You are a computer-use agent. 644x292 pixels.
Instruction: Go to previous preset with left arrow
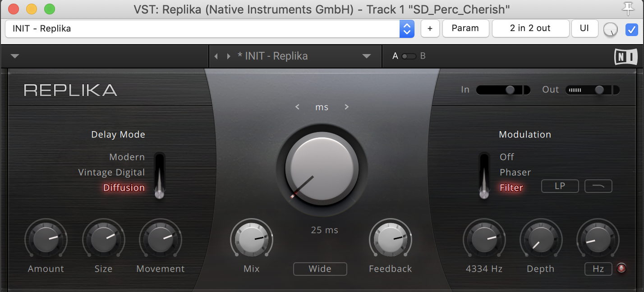(216, 56)
